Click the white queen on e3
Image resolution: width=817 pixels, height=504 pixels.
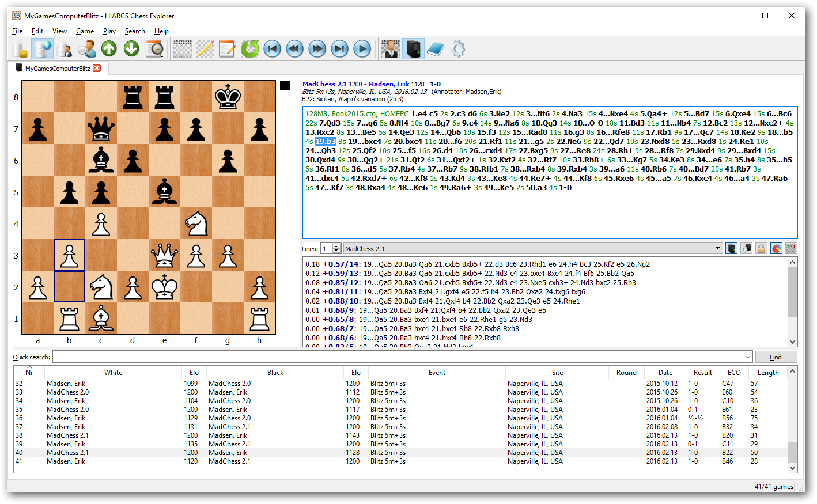coord(165,255)
